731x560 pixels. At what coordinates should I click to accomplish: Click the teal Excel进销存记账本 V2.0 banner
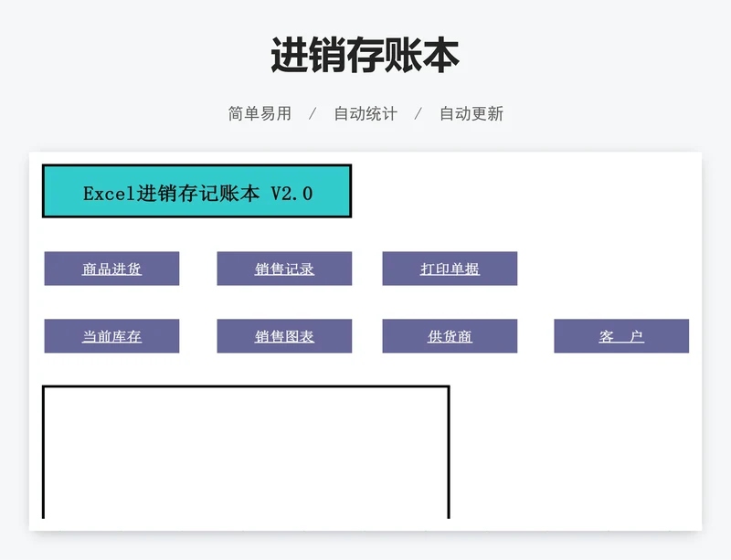coord(196,192)
